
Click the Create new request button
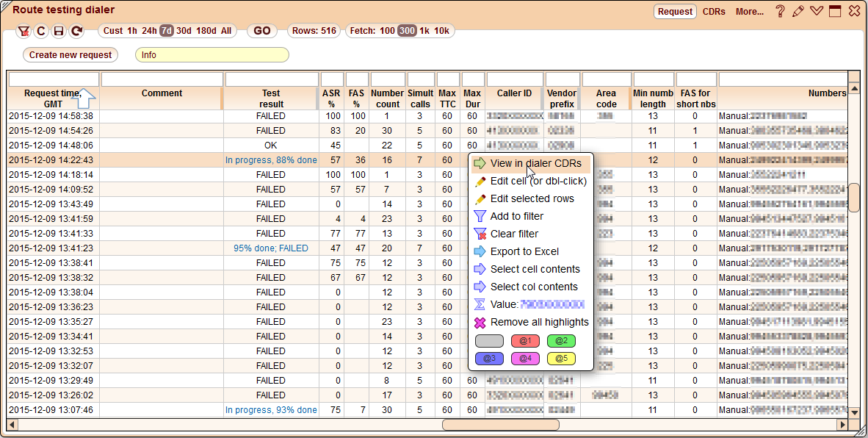tap(70, 54)
